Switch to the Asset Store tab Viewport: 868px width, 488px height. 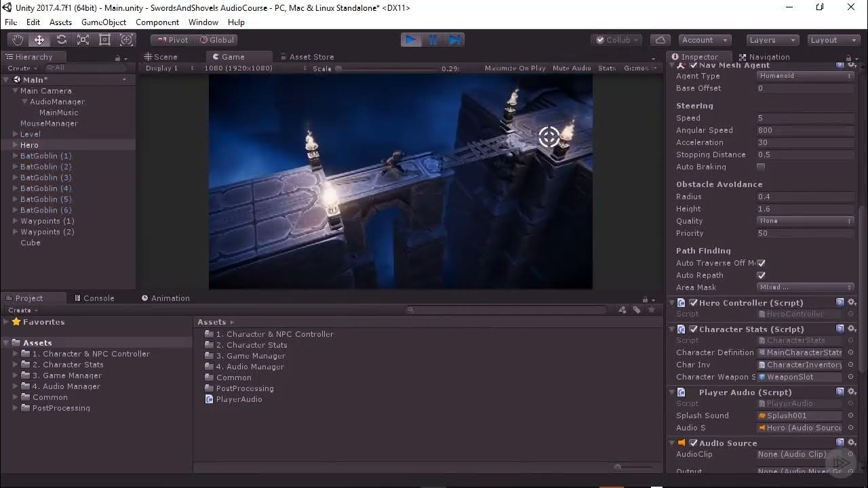coord(307,57)
